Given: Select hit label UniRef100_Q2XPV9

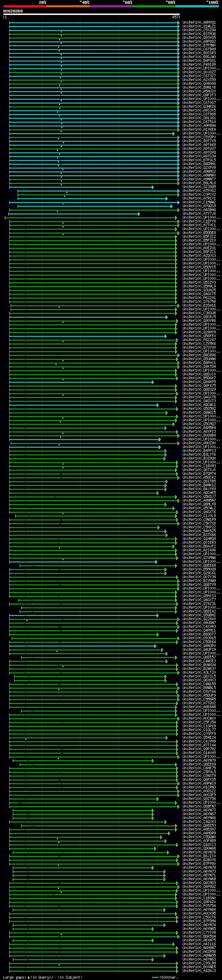Looking at the screenshot, I should (199, 168).
